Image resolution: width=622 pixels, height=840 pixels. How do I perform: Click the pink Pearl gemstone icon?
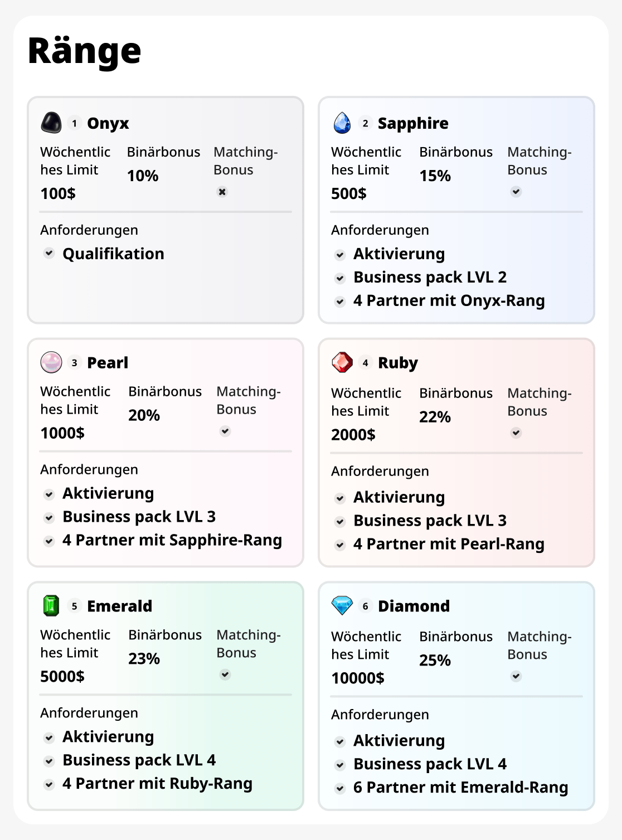tap(51, 362)
